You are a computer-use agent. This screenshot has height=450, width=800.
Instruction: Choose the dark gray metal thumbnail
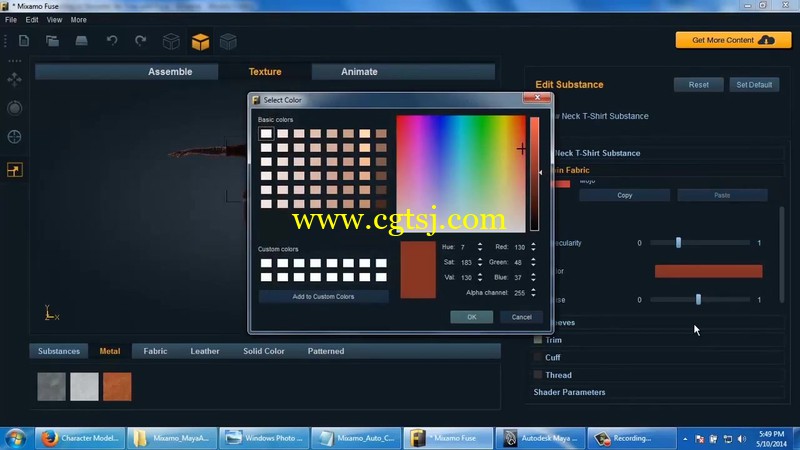[x=52, y=386]
